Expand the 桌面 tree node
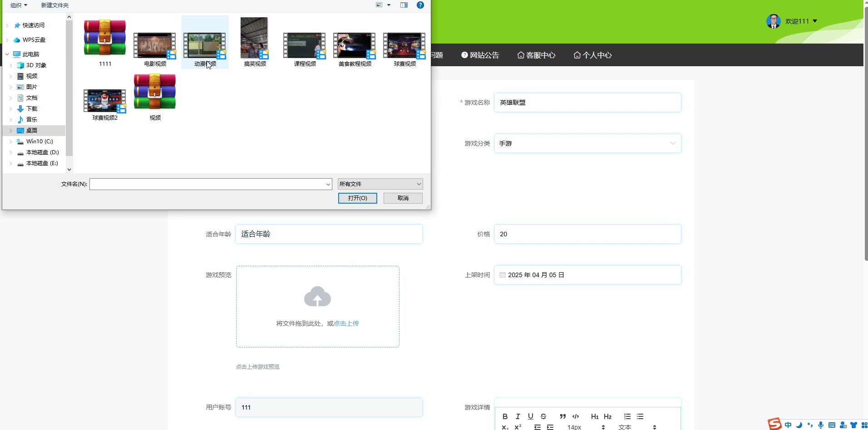The height and width of the screenshot is (430, 868). coord(11,131)
